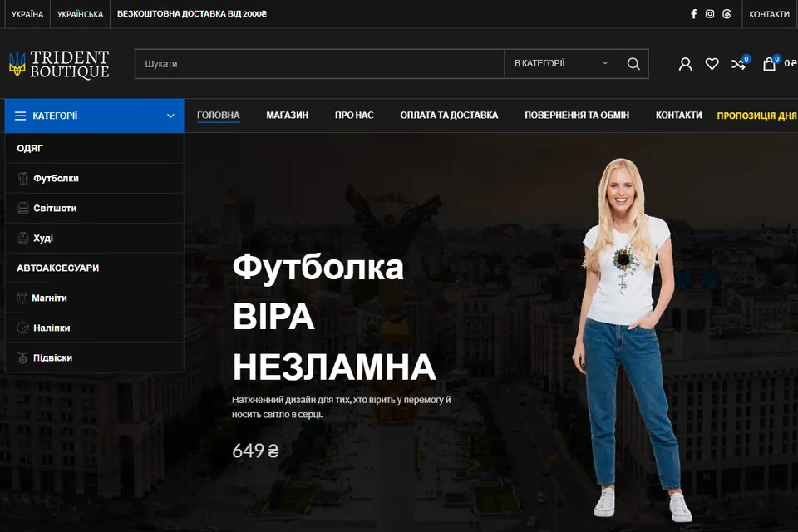Open the Про нас page
Screen dimensions: 798x532
tap(354, 115)
